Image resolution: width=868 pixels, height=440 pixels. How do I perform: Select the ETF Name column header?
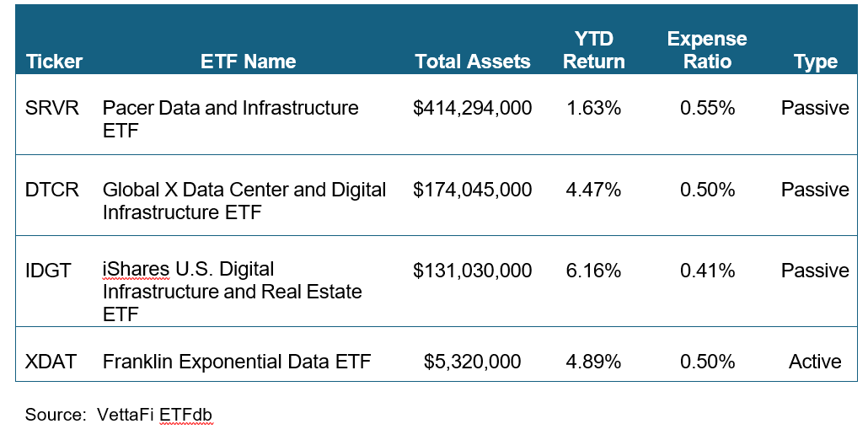point(249,62)
